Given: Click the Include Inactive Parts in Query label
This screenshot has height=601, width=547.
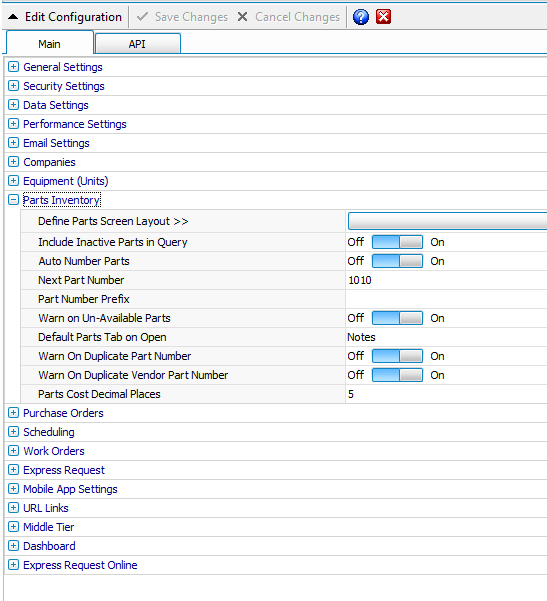Looking at the screenshot, I should [x=113, y=242].
